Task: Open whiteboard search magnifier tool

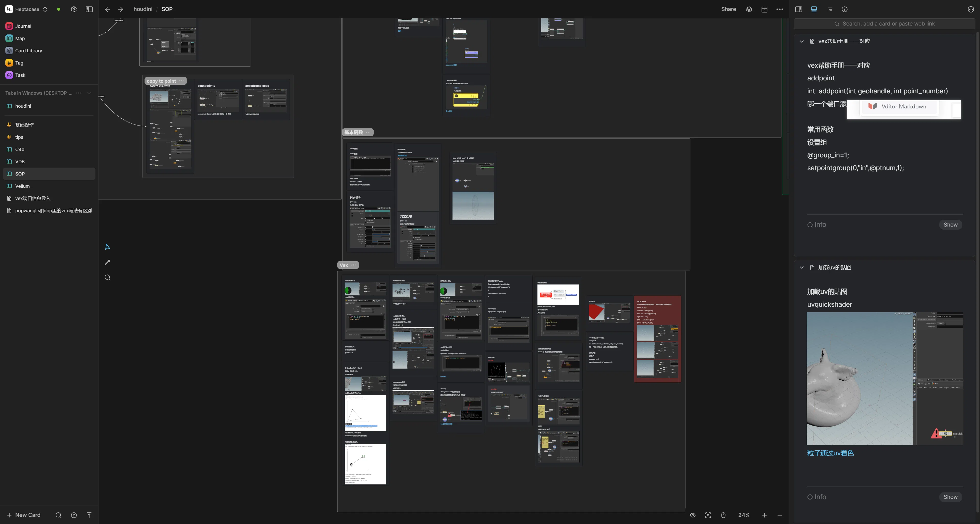Action: (107, 278)
